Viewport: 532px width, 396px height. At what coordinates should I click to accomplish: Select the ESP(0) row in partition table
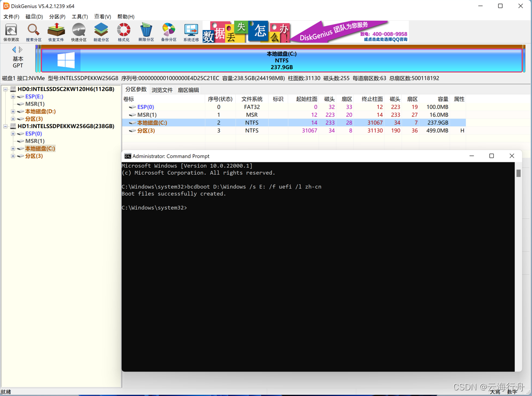click(294, 107)
